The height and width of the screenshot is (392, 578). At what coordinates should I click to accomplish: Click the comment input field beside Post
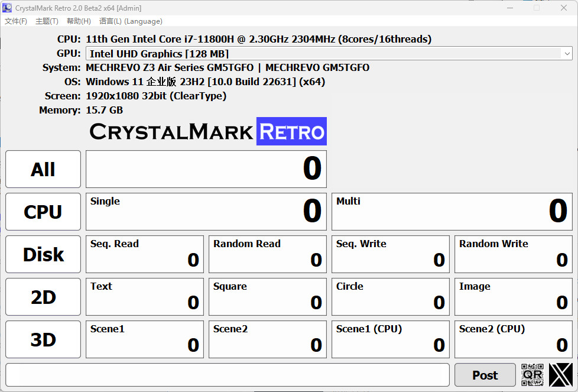point(228,375)
